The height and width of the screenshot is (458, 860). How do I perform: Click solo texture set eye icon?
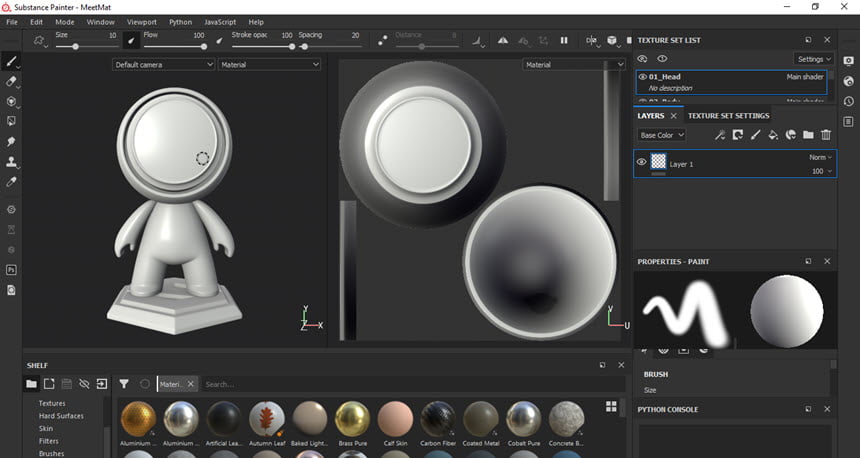pos(662,59)
